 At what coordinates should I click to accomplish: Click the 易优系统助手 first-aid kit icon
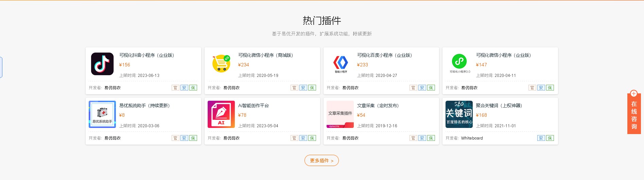pos(102,114)
